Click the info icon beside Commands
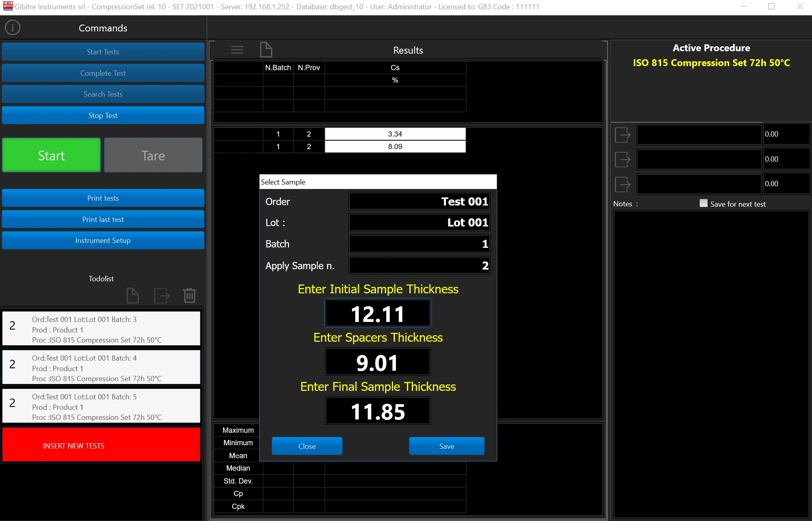This screenshot has height=521, width=812. (x=12, y=28)
